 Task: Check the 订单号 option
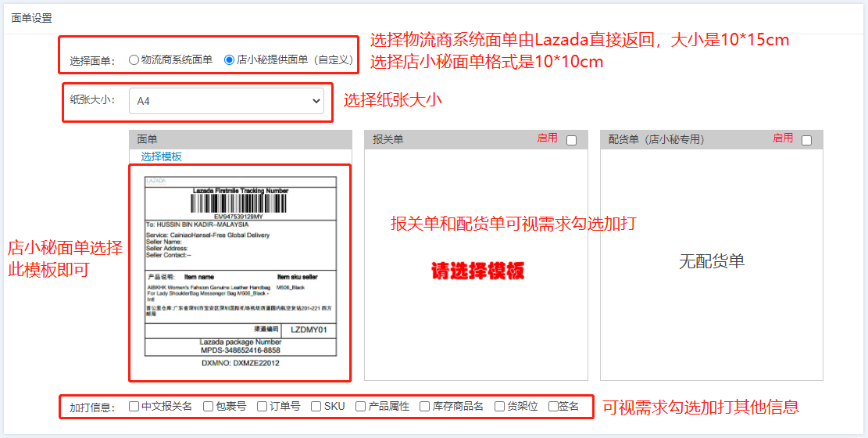point(263,407)
